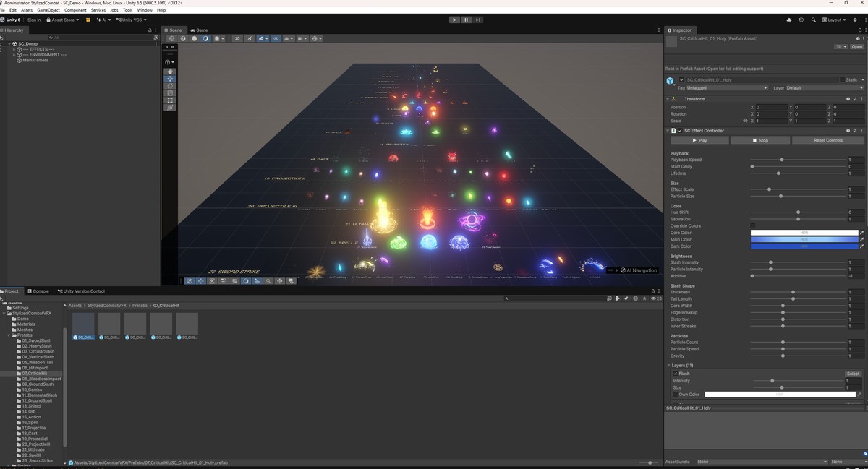Switch to Unity Version Control tab
868x469 pixels.
click(x=80, y=291)
